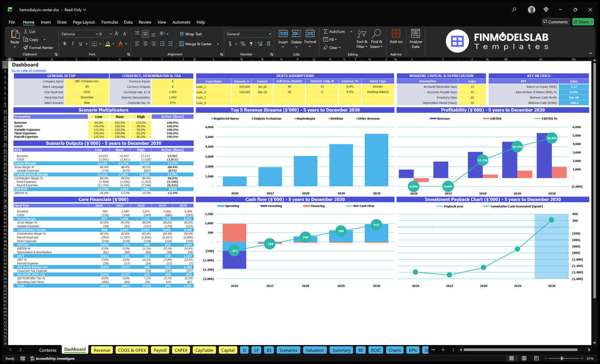Click the Delete cells icon
The image size is (600, 364).
[297, 34]
